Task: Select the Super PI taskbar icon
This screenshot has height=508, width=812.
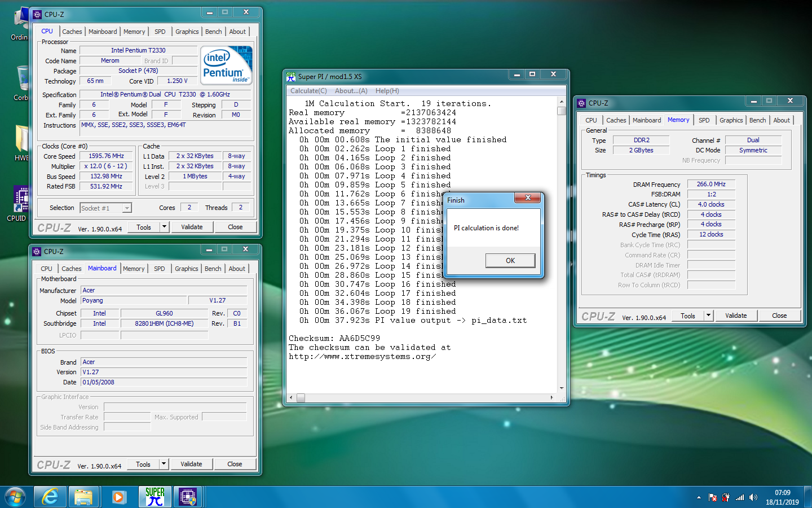Action: pyautogui.click(x=155, y=497)
